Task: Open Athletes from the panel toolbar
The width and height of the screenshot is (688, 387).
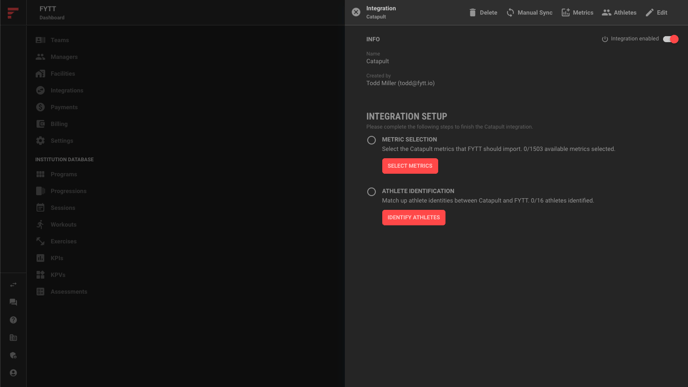Action: pyautogui.click(x=619, y=13)
